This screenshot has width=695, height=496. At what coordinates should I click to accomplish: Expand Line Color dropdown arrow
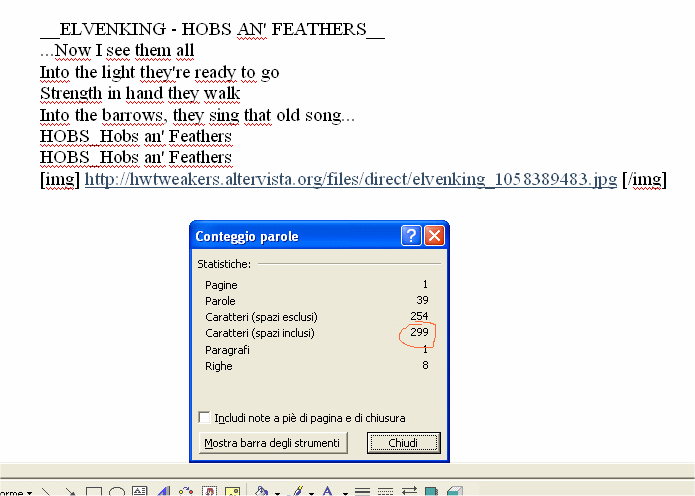[312, 493]
